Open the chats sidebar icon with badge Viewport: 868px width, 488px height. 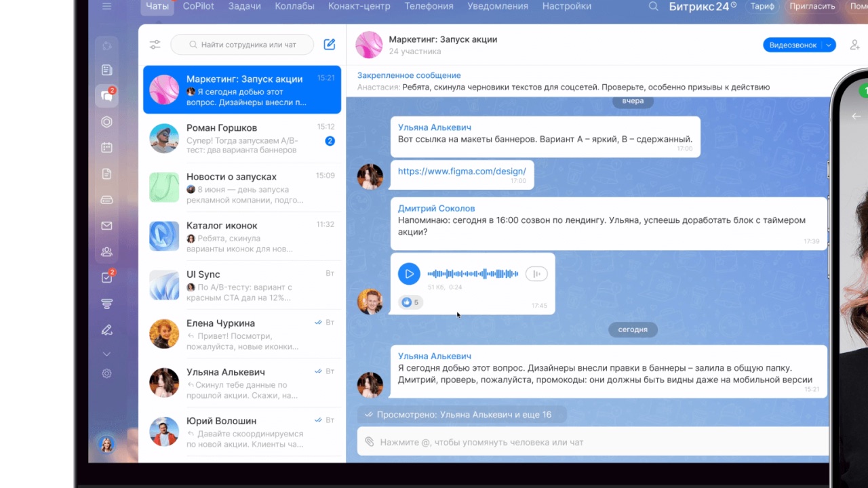click(x=106, y=96)
